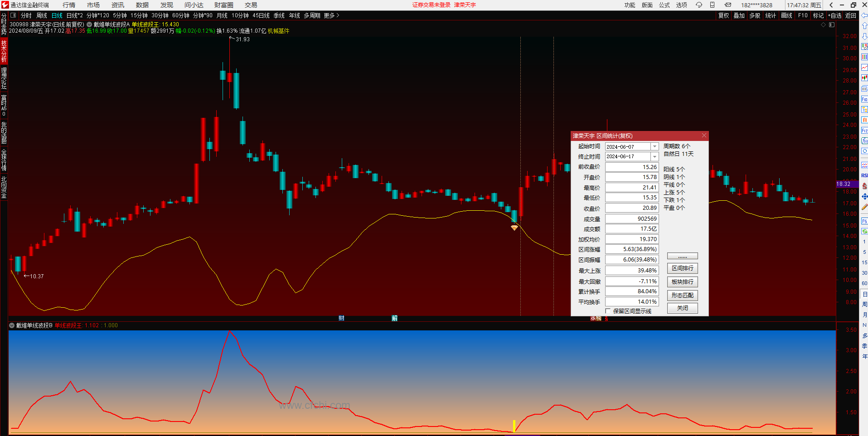Click the 18.32 price marker on axis

(x=847, y=184)
